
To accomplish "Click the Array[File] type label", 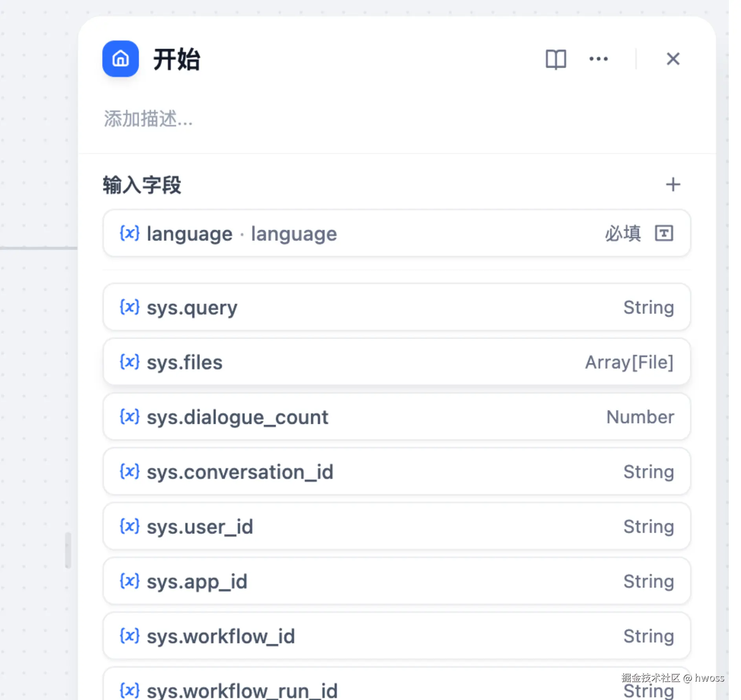I will [629, 362].
